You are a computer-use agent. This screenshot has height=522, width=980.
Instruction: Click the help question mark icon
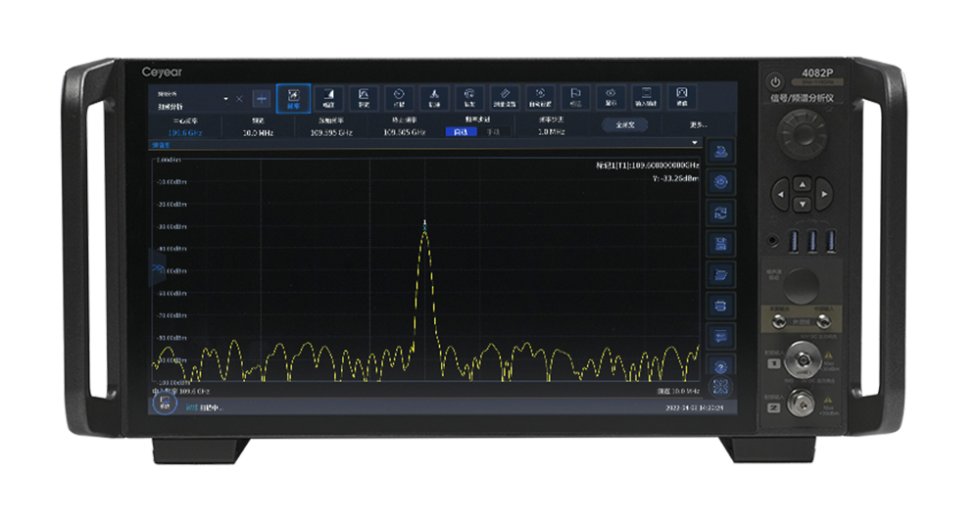[x=721, y=364]
